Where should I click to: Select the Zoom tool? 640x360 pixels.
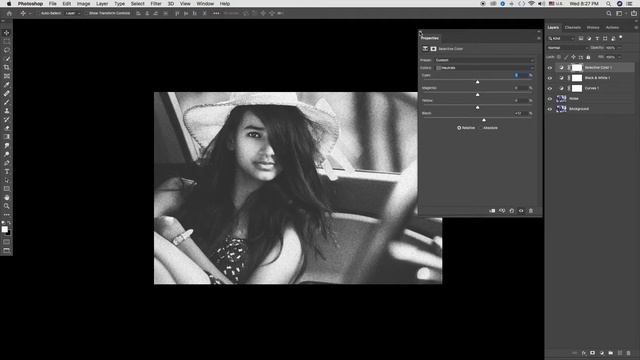click(7, 206)
